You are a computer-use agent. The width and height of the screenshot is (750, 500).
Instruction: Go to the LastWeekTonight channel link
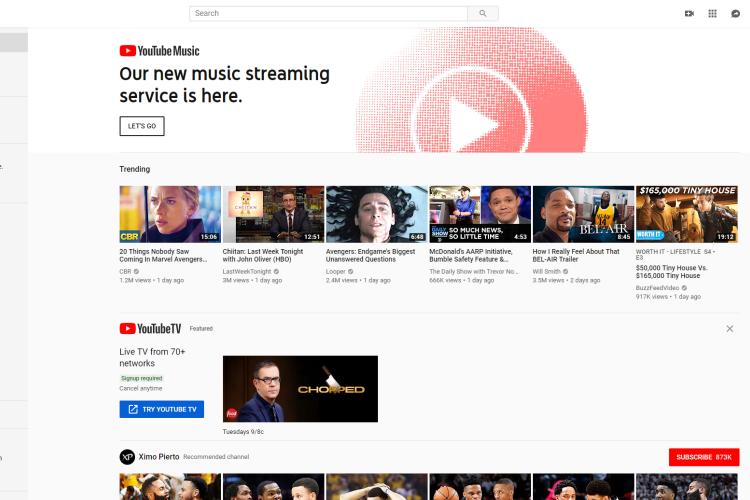coord(247,271)
